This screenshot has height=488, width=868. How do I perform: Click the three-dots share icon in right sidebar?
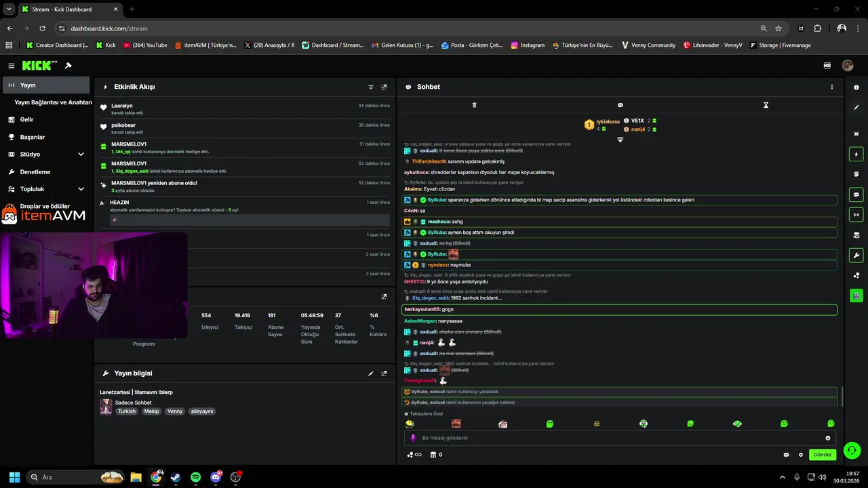[x=856, y=275]
